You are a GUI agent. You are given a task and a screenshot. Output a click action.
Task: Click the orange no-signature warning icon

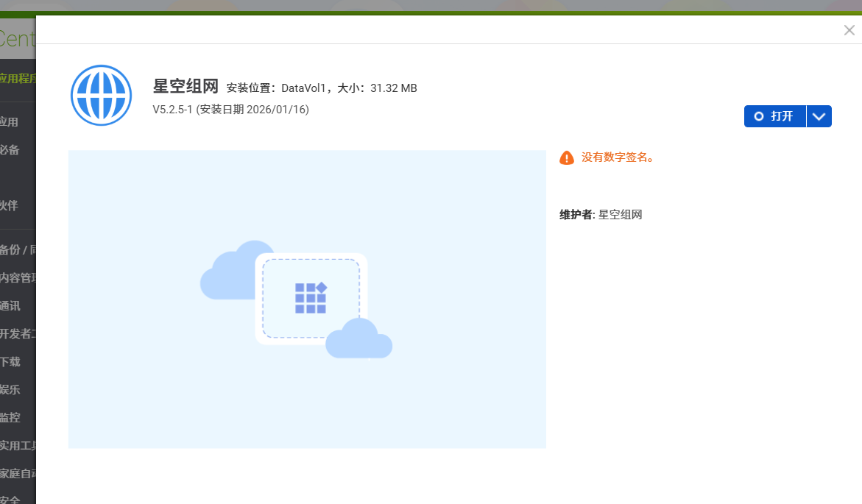[567, 157]
